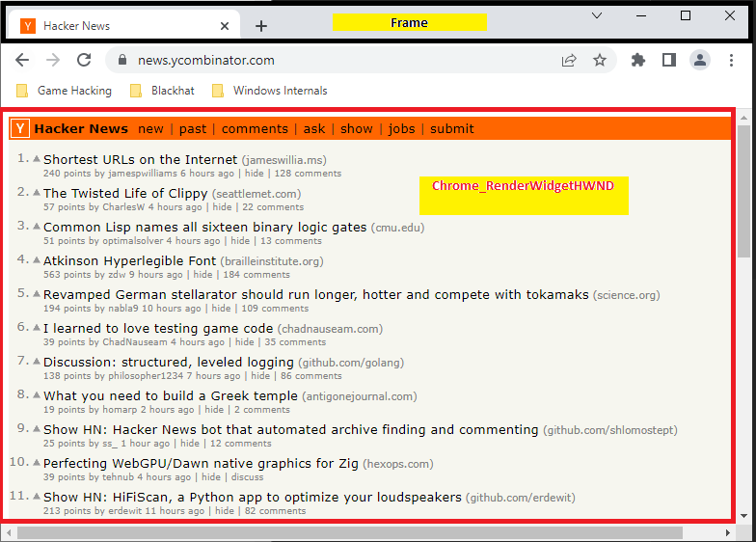Open Chrome's three-dot menu

[732, 60]
